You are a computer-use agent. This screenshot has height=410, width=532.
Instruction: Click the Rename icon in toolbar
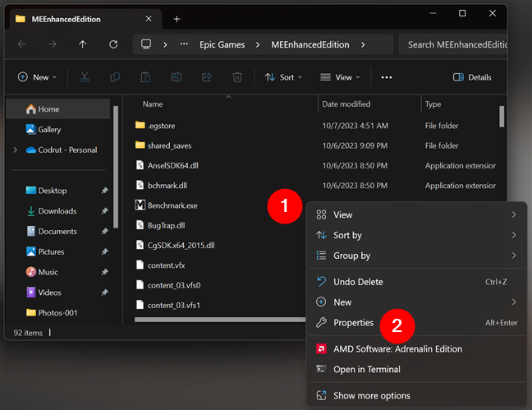point(176,77)
